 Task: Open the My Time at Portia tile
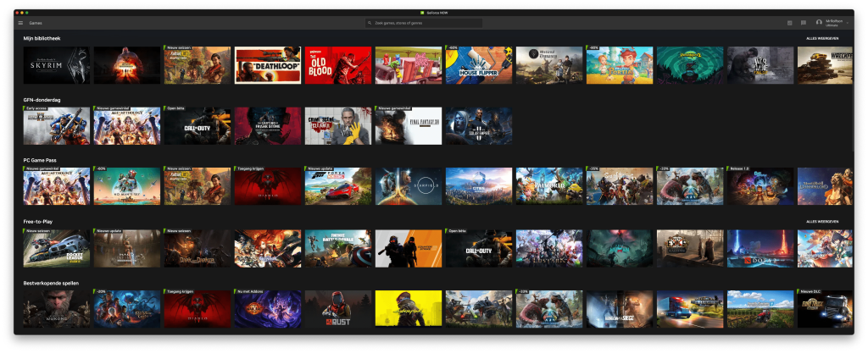(x=620, y=65)
